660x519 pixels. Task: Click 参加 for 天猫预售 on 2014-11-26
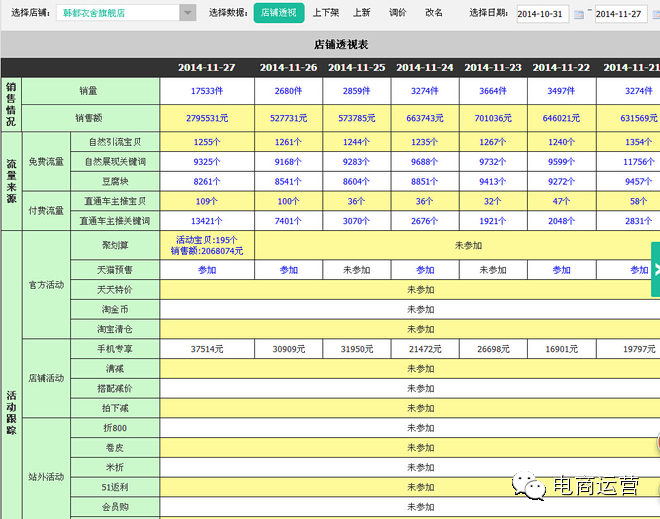click(x=288, y=270)
